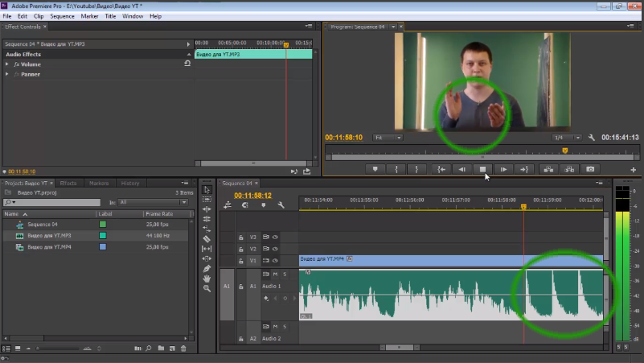
Task: Open Program Monitor settings wrench
Action: pos(592,138)
